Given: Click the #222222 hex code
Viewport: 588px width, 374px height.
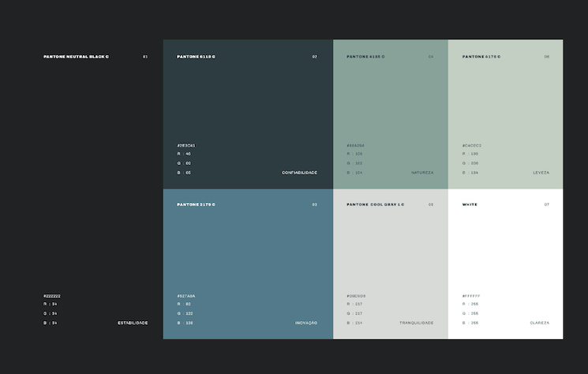Looking at the screenshot, I should point(52,296).
